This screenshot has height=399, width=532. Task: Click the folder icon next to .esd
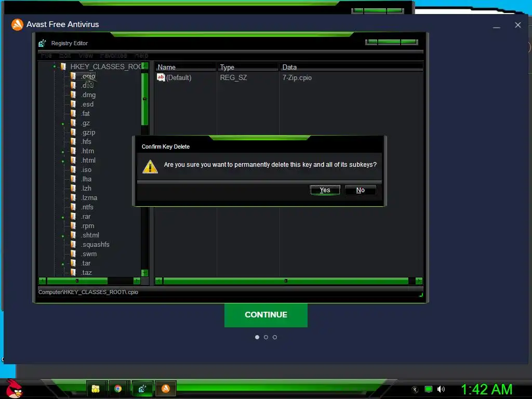pyautogui.click(x=73, y=104)
